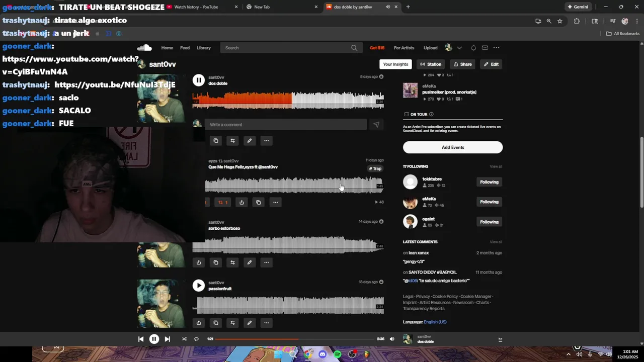Toggle shuffle in the player bar
This screenshot has width=644, height=362.
click(184, 339)
